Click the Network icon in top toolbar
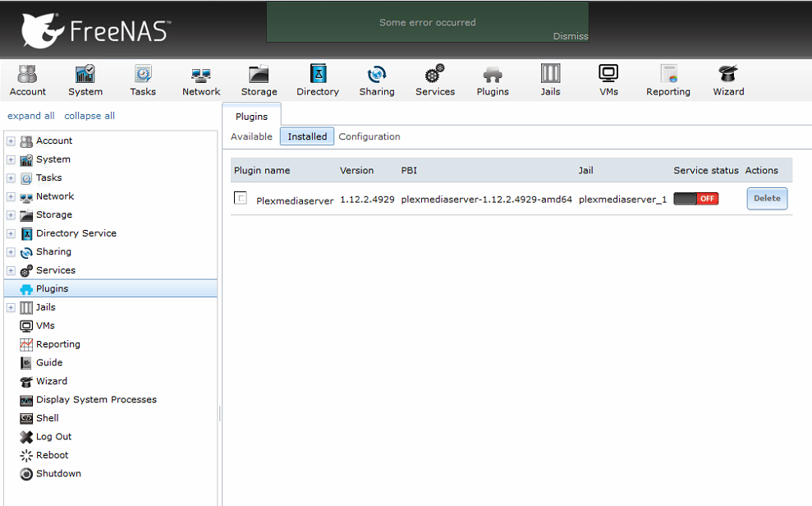This screenshot has height=506, width=812. tap(201, 80)
